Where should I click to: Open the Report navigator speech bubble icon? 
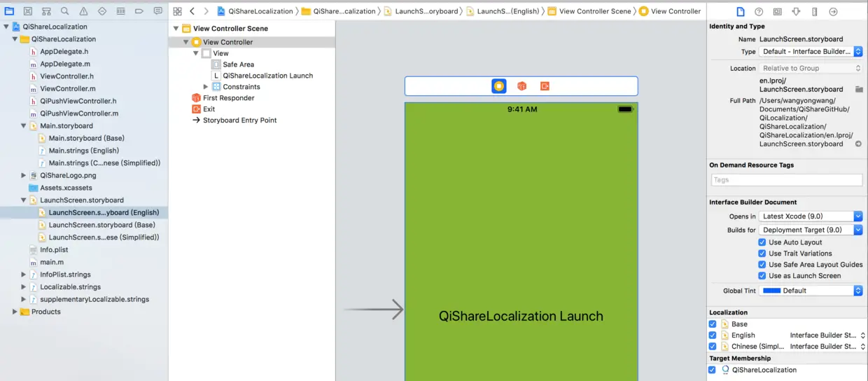[x=157, y=11]
